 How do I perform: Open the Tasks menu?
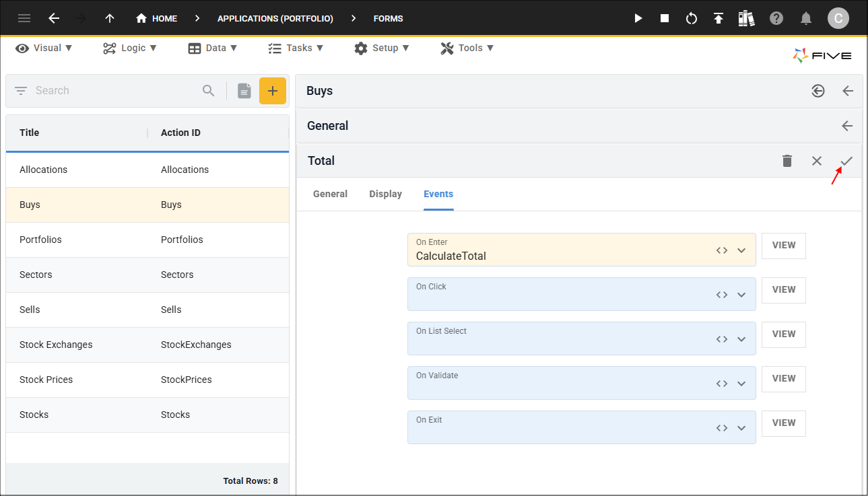[x=296, y=48]
